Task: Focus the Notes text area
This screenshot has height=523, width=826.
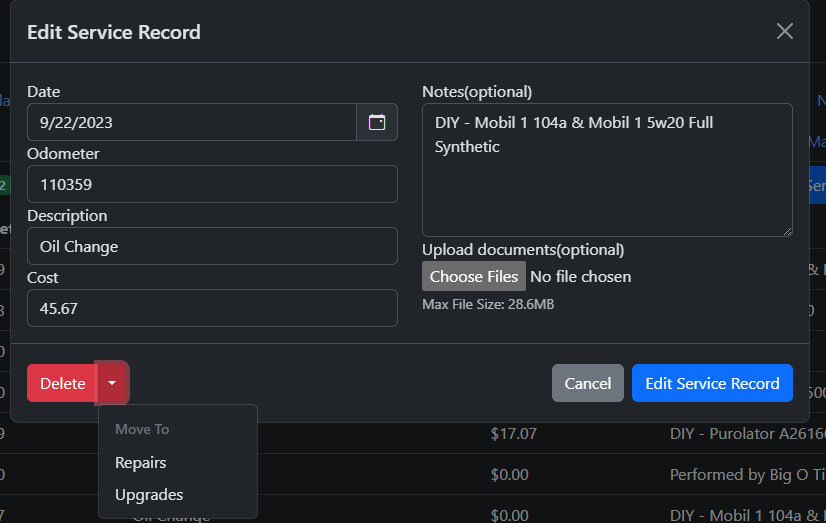Action: tap(607, 170)
